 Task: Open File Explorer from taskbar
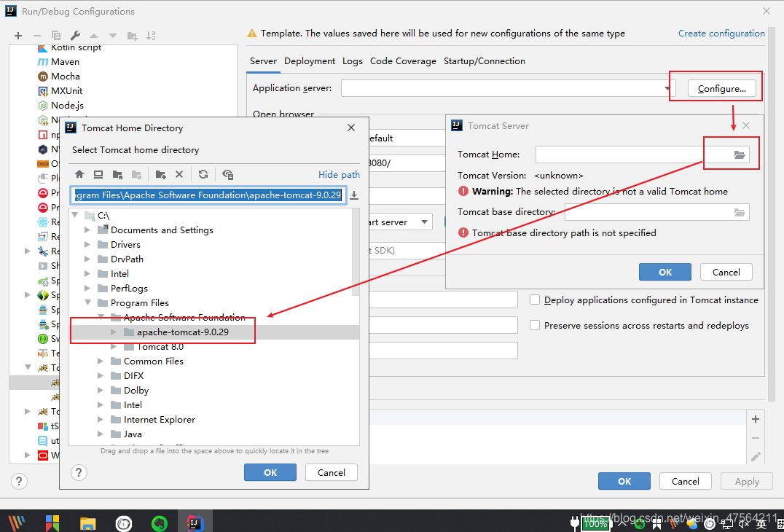[x=88, y=523]
